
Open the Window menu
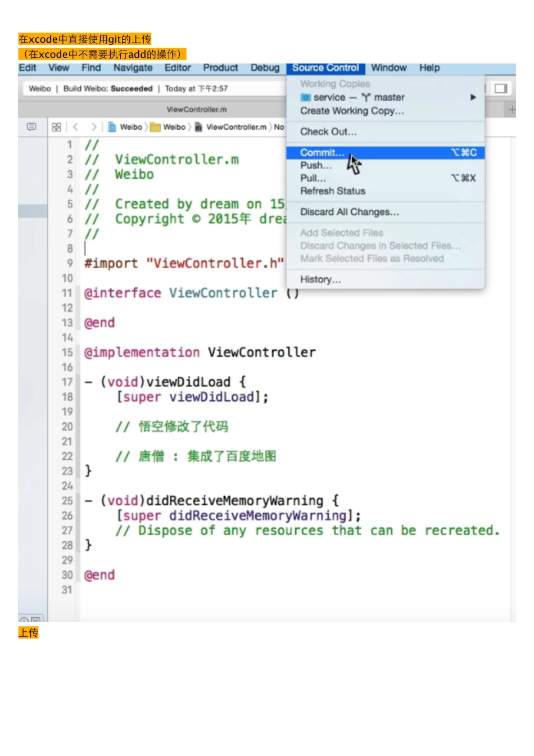click(388, 68)
